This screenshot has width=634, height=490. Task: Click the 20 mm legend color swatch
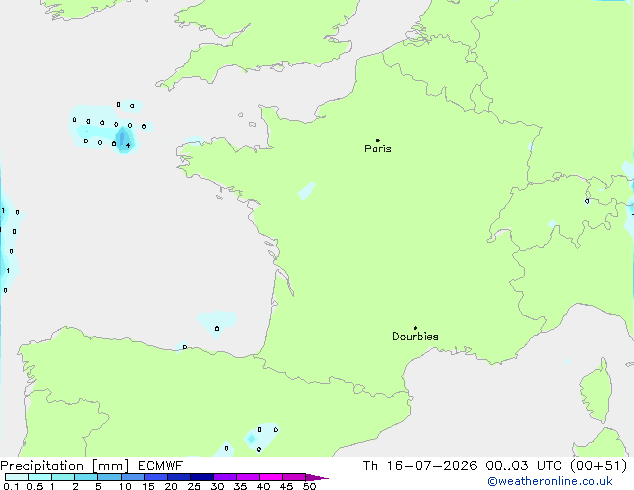(179, 477)
